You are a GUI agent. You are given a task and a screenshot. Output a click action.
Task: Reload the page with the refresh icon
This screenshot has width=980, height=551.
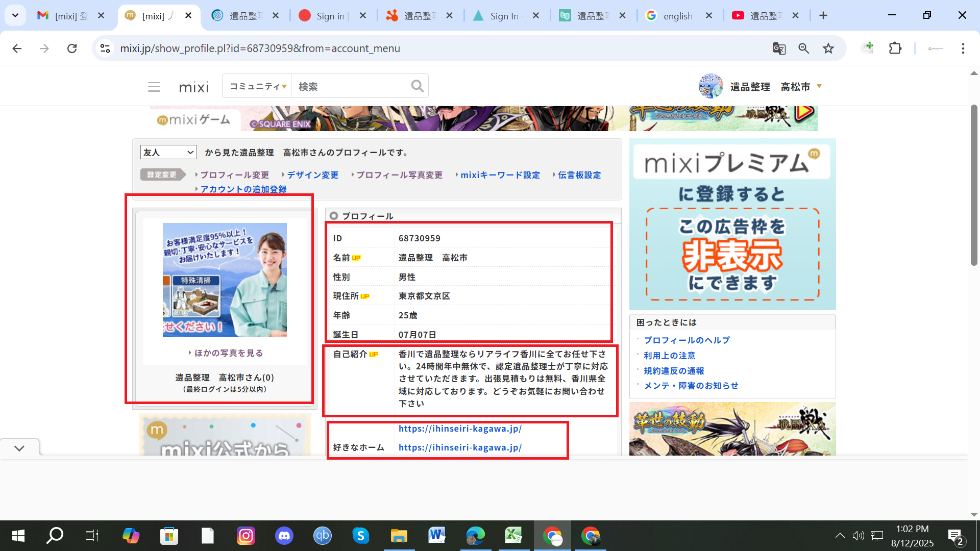(x=72, y=48)
